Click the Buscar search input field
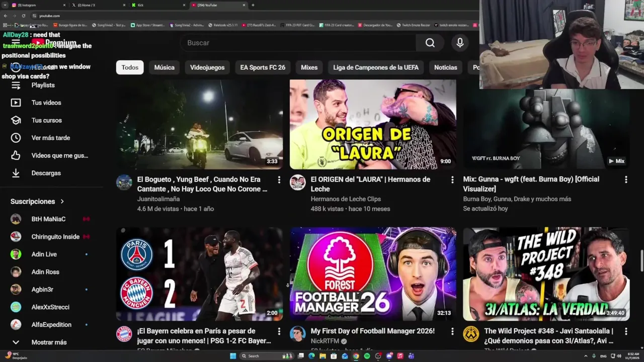 click(298, 43)
